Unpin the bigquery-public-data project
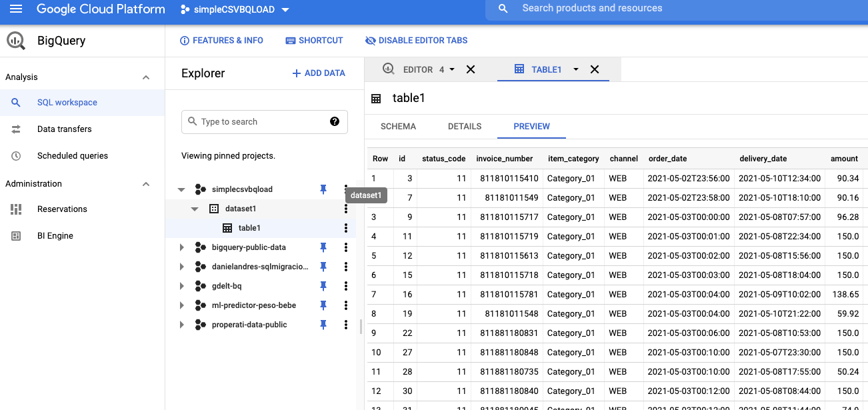 (x=323, y=247)
